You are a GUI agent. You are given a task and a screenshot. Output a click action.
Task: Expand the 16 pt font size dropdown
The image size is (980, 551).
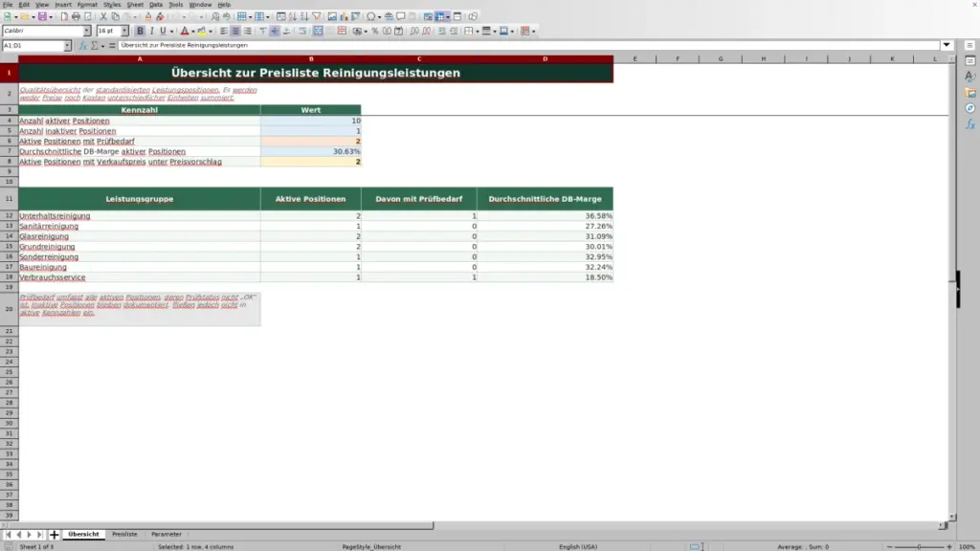[124, 31]
